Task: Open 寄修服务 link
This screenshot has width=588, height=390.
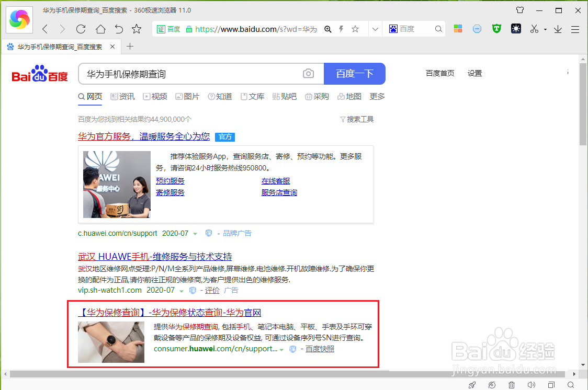Action: (170, 192)
